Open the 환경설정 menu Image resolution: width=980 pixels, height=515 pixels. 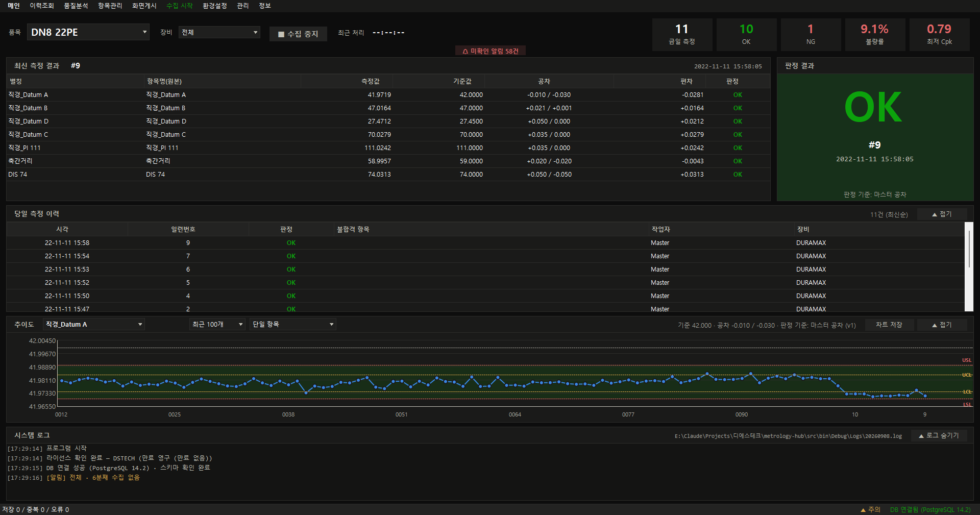(x=215, y=6)
